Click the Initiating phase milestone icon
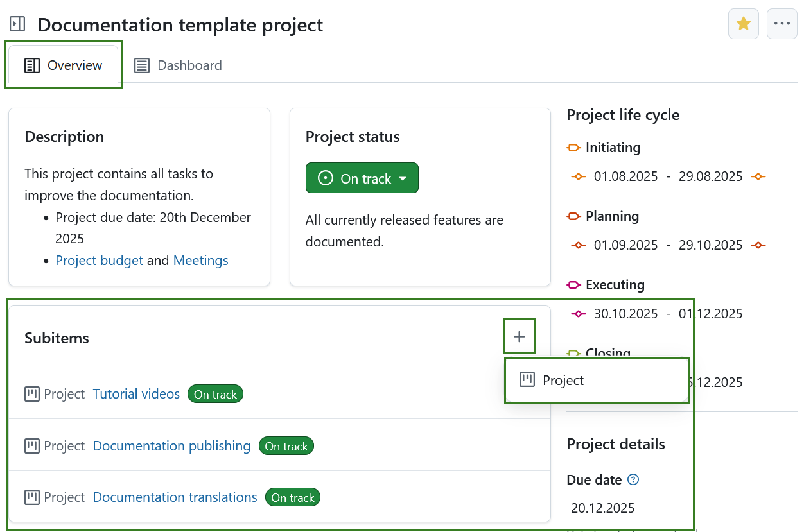This screenshot has width=804, height=532. pyautogui.click(x=573, y=147)
